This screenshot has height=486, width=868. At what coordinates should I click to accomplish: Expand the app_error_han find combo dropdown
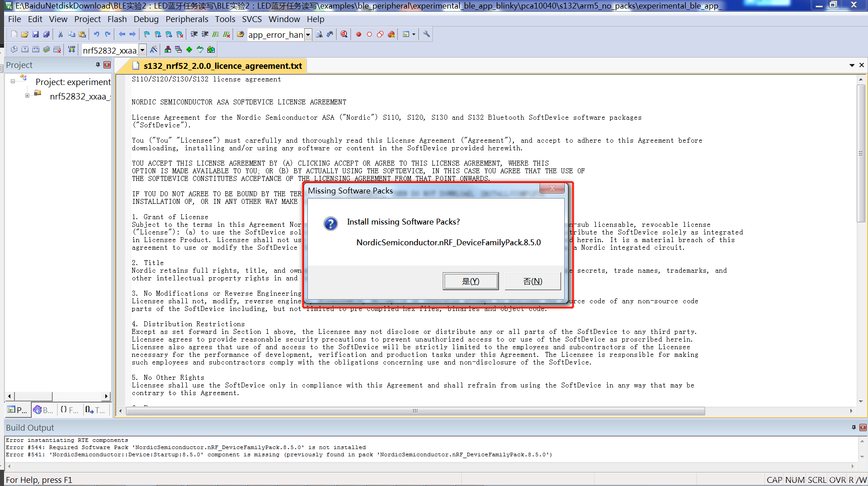pos(308,35)
